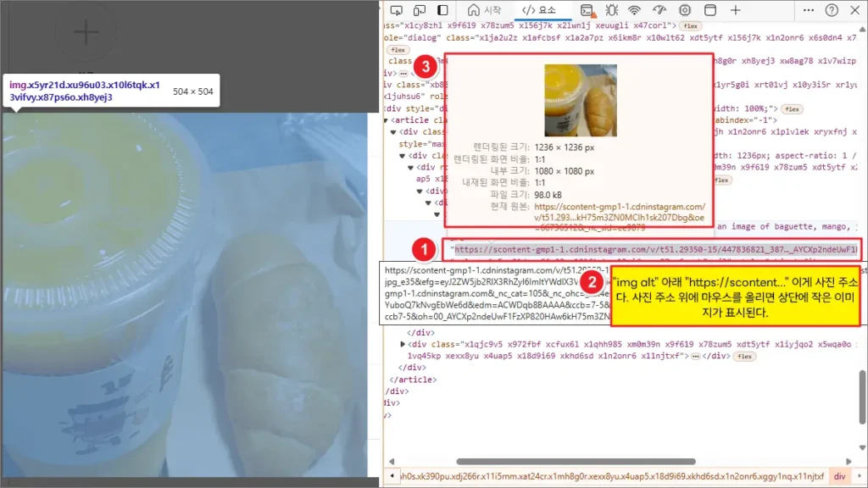The height and width of the screenshot is (488, 868).
Task: Click the application storage icon
Action: pyautogui.click(x=709, y=9)
